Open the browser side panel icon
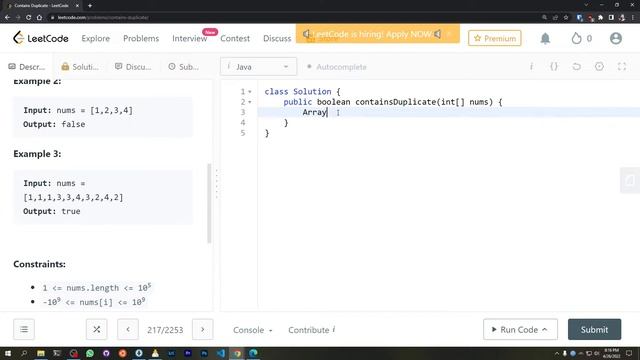The image size is (640, 360). point(611,18)
